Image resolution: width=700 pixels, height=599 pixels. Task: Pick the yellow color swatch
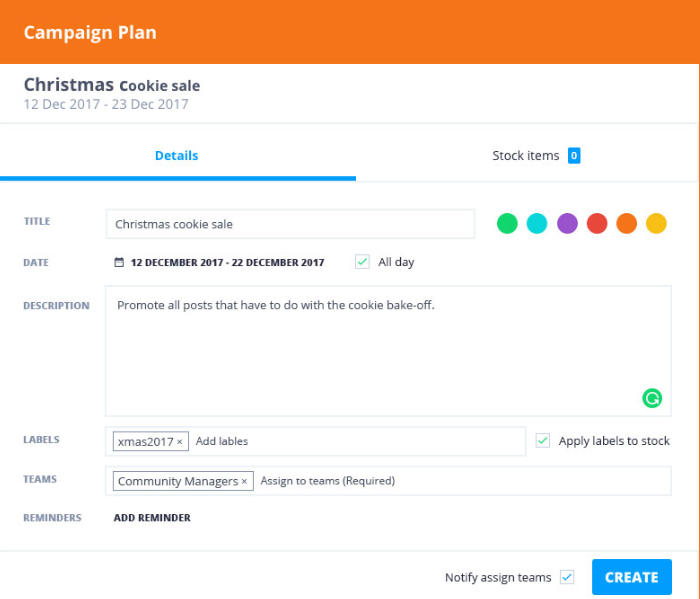coord(656,224)
